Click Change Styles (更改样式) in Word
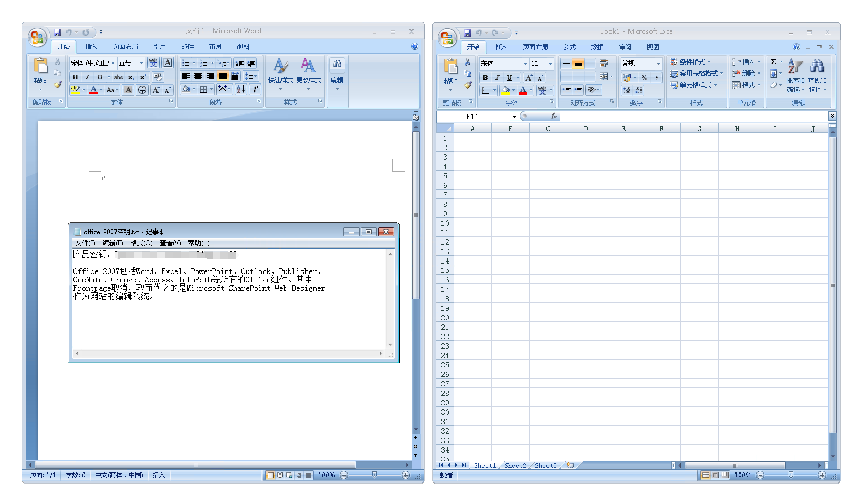The width and height of the screenshot is (862, 504). tap(309, 73)
